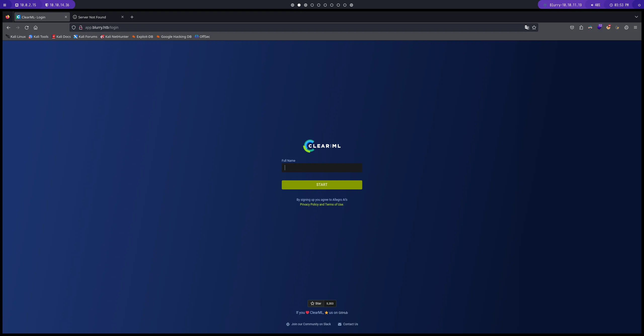Open the Exploit-DB bookmark
Image resolution: width=644 pixels, height=336 pixels.
pos(144,37)
